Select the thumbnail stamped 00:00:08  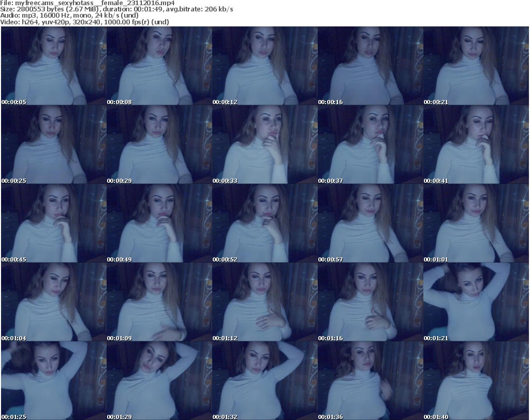click(x=159, y=66)
